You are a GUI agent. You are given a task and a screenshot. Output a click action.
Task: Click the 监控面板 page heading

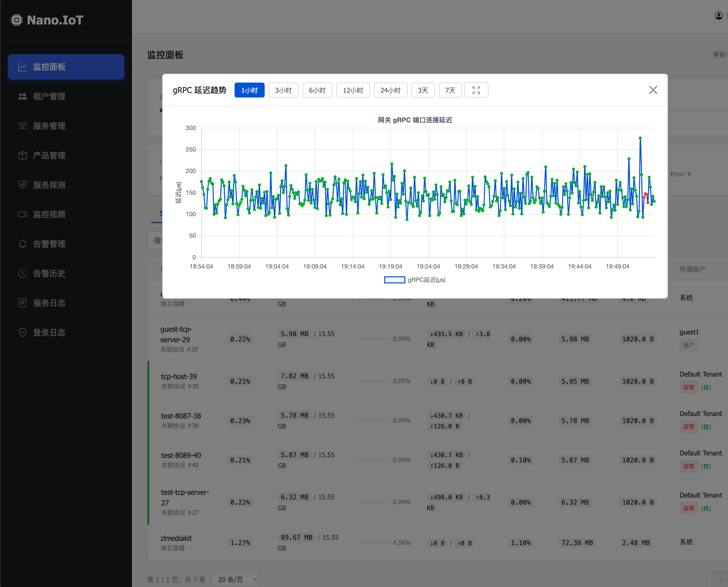tap(165, 55)
